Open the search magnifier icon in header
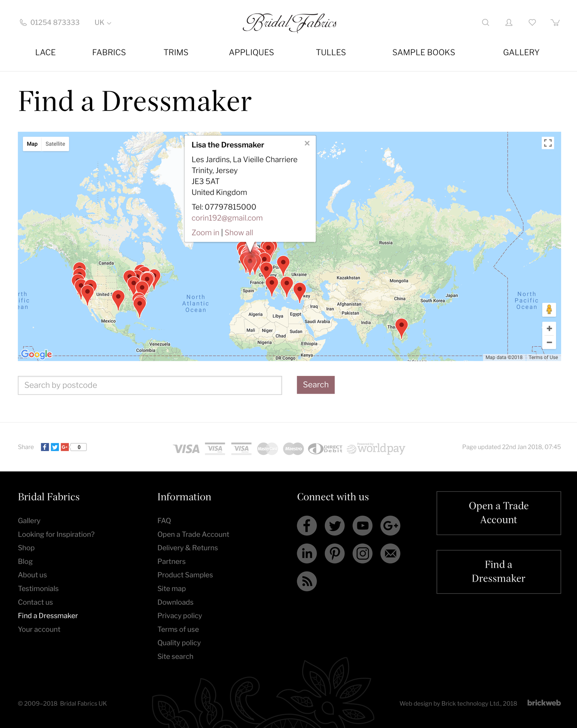 pos(486,23)
